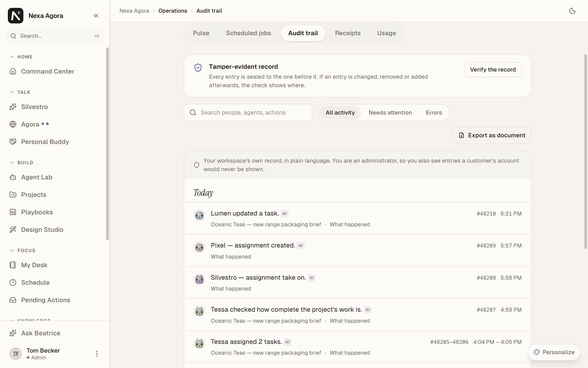This screenshot has height=368, width=588.
Task: Open Silvestro chat in sidebar
Action: pyautogui.click(x=55, y=107)
